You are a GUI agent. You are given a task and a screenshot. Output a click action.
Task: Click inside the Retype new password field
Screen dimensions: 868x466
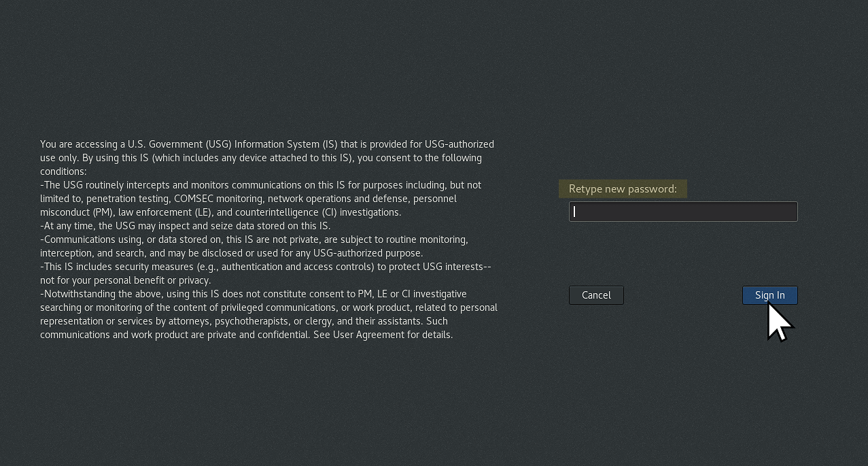(682, 211)
